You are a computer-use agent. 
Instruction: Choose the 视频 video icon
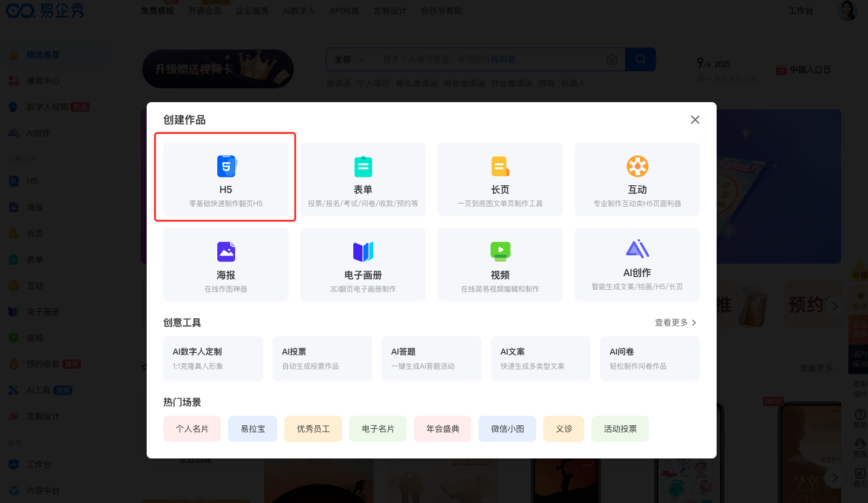[500, 251]
